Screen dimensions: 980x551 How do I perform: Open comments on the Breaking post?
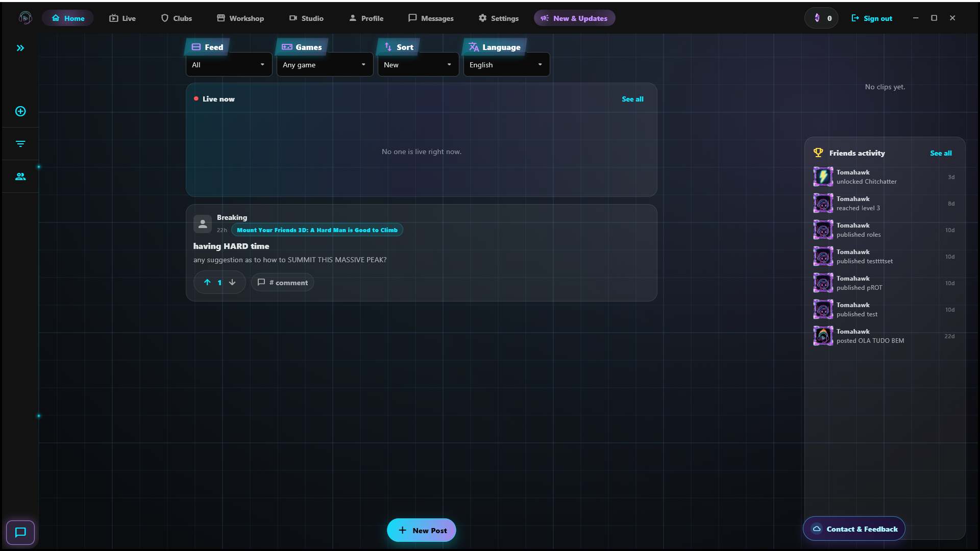point(282,282)
